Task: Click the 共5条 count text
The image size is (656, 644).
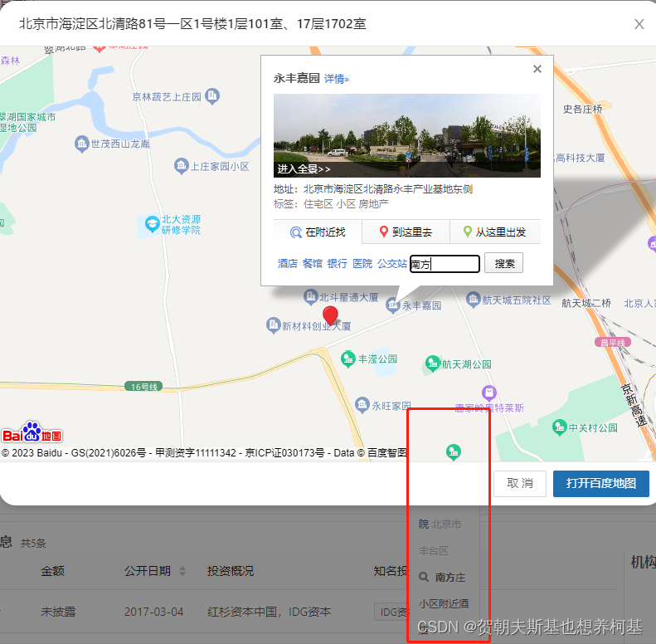Action: [33, 543]
